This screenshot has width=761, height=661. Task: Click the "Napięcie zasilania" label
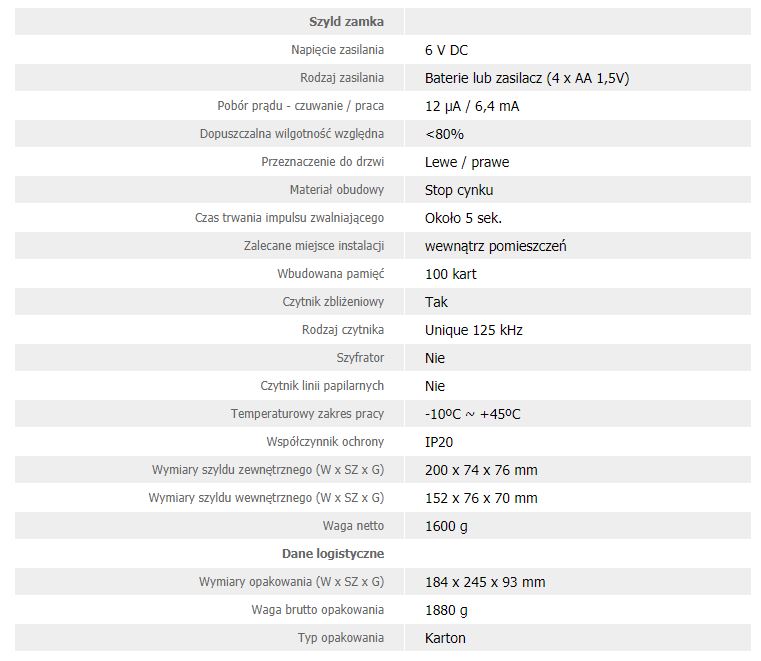[x=335, y=49]
